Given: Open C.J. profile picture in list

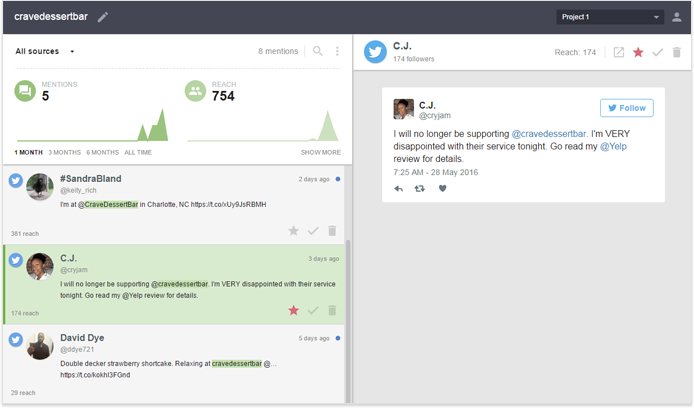Looking at the screenshot, I should [40, 266].
